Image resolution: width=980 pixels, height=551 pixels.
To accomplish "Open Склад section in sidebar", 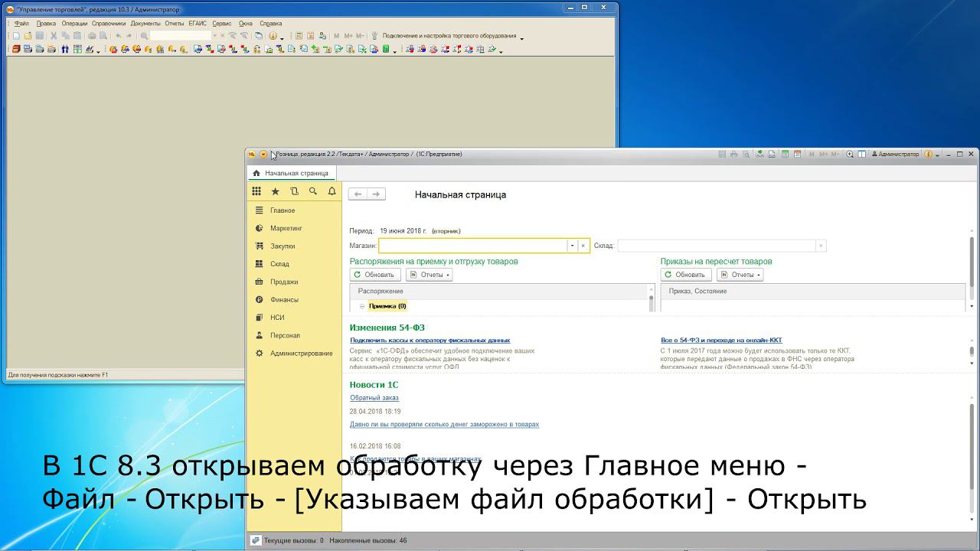I will (279, 264).
